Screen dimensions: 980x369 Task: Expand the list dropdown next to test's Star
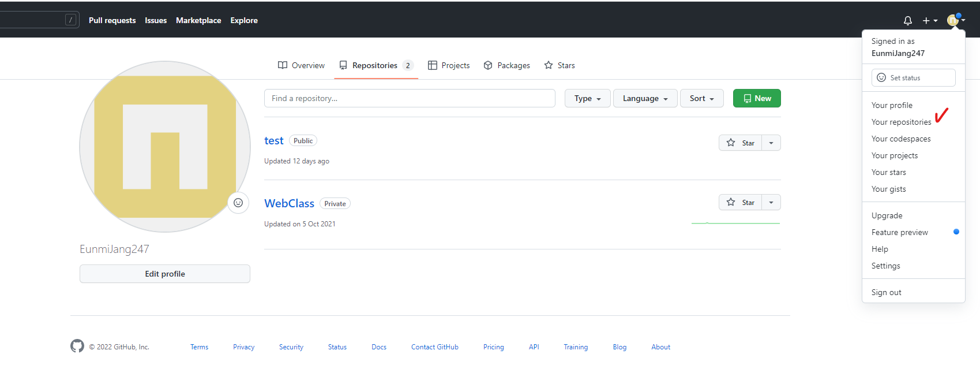tap(771, 143)
